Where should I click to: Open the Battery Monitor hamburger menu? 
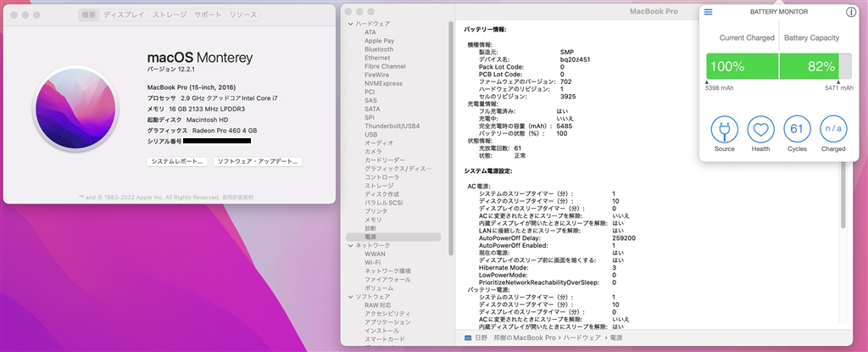coord(709,12)
